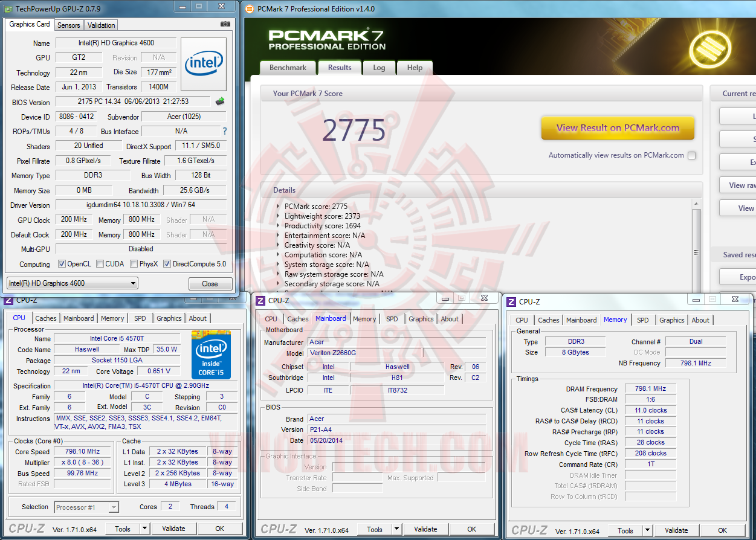
Task: Click the Specification i5-4570T CPU @ 2.90GHz field
Action: (x=146, y=385)
